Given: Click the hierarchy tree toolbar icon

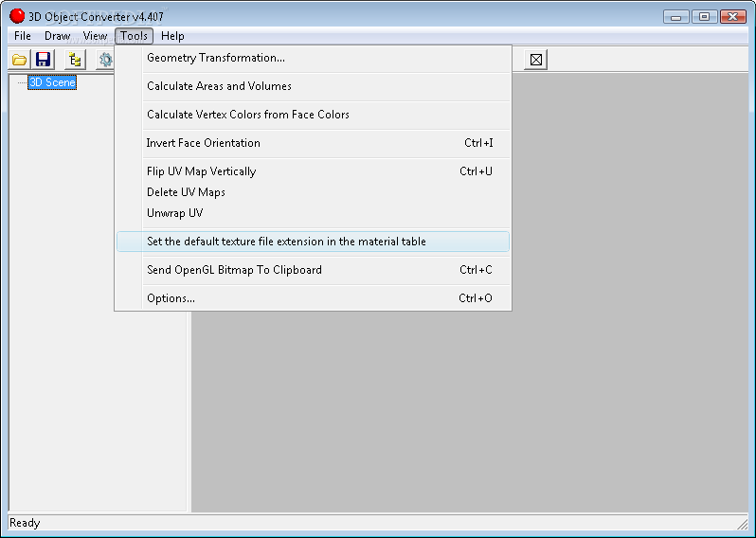Looking at the screenshot, I should tap(75, 60).
